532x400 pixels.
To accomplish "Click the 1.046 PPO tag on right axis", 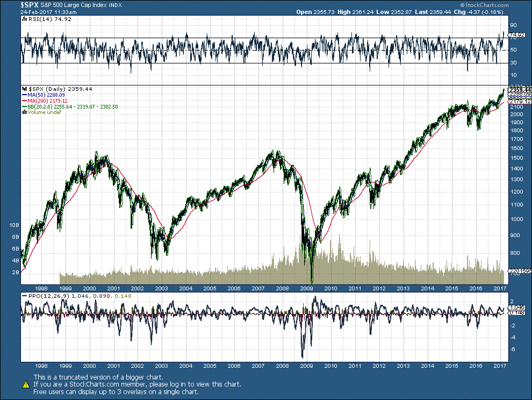I will tap(517, 308).
